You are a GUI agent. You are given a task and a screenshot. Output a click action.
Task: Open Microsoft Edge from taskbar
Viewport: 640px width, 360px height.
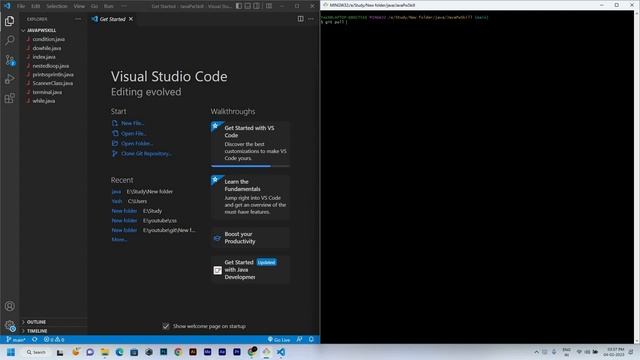pos(119,352)
